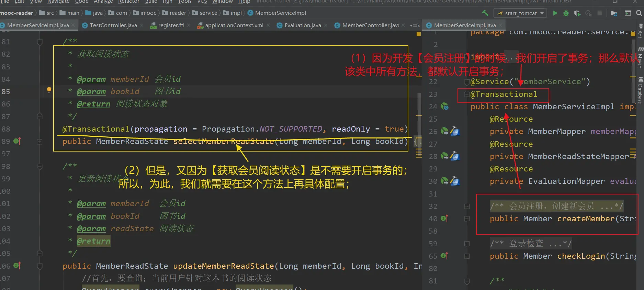Collapse the Javadoc block at line 81
This screenshot has width=644, height=290.
point(40,42)
